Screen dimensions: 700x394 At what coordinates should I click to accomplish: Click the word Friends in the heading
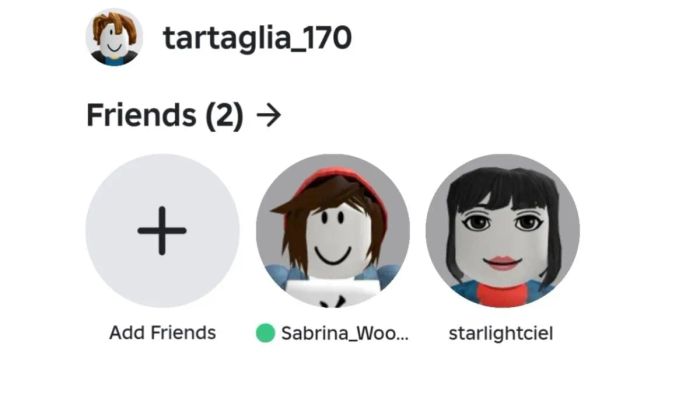click(141, 115)
